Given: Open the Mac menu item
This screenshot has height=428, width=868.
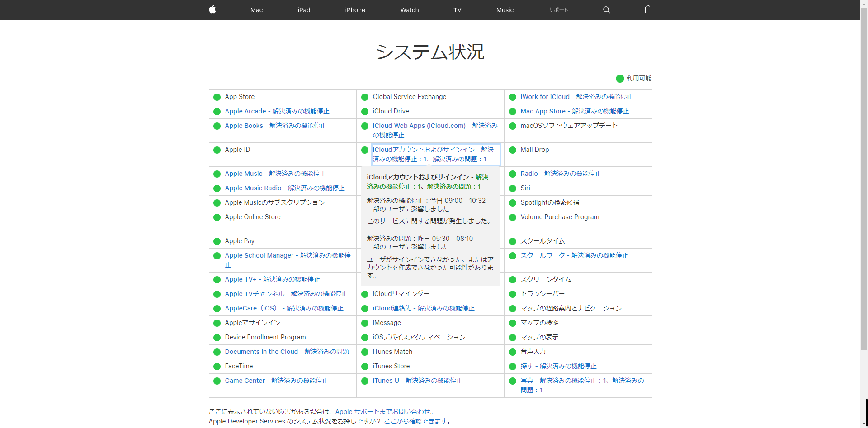Looking at the screenshot, I should click(x=256, y=10).
